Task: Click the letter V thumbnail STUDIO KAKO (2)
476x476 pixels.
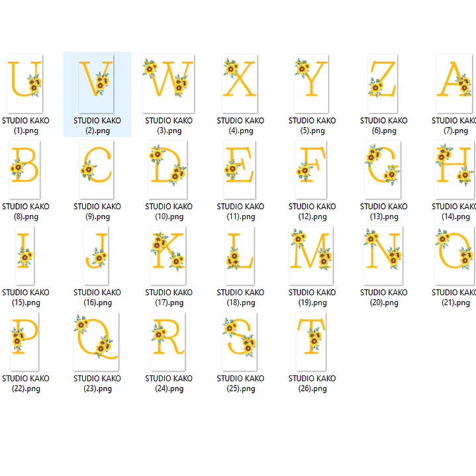Action: (x=96, y=83)
